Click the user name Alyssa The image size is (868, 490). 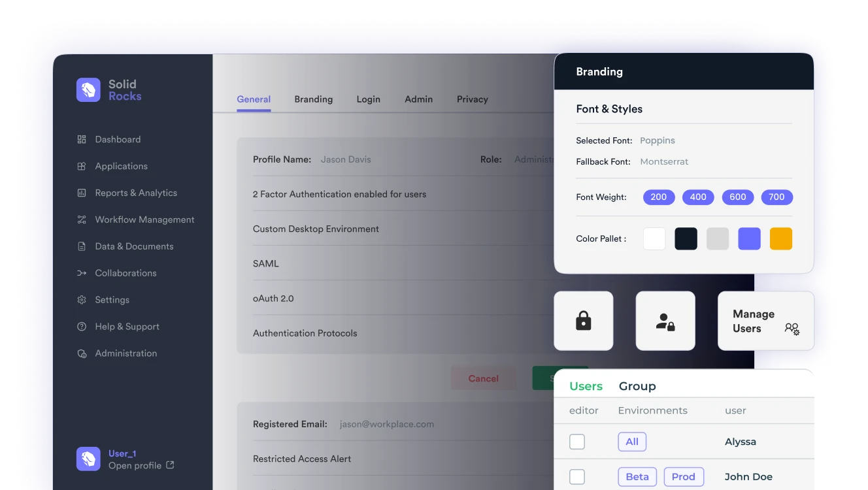[x=741, y=442]
